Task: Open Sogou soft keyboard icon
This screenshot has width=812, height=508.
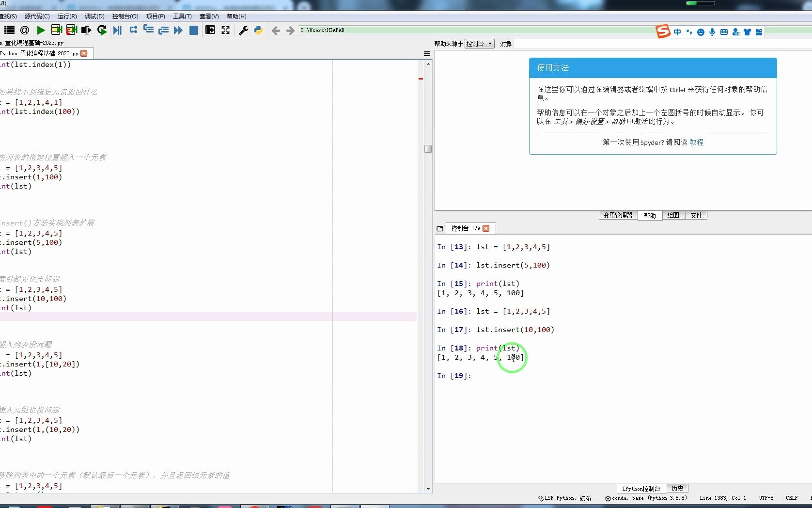Action: click(724, 32)
